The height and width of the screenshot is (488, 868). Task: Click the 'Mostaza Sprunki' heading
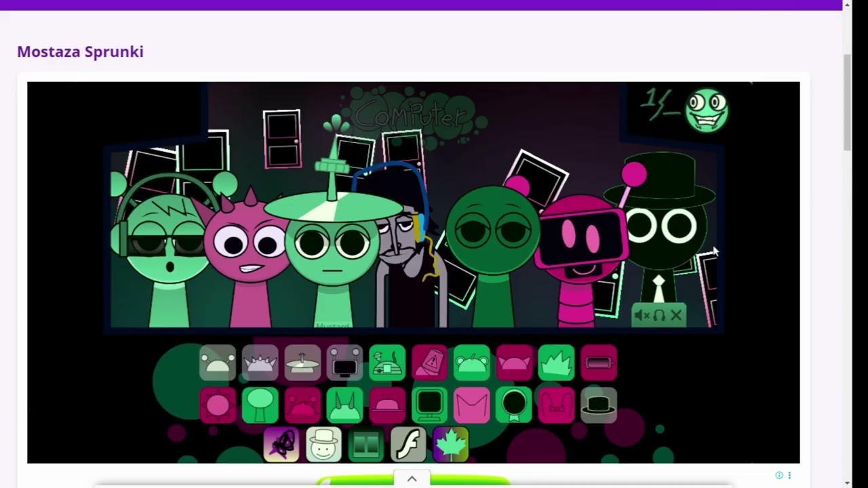tap(80, 52)
